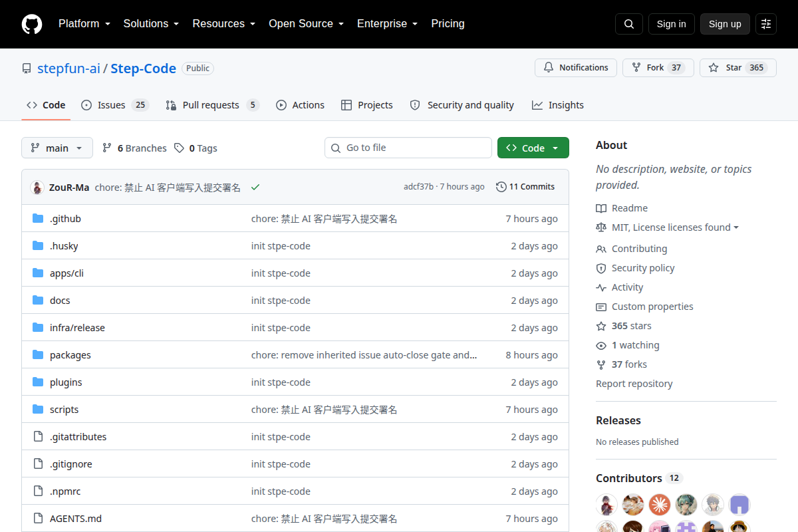Click the folder icon for apps/cli
The image size is (798, 532).
(x=38, y=273)
